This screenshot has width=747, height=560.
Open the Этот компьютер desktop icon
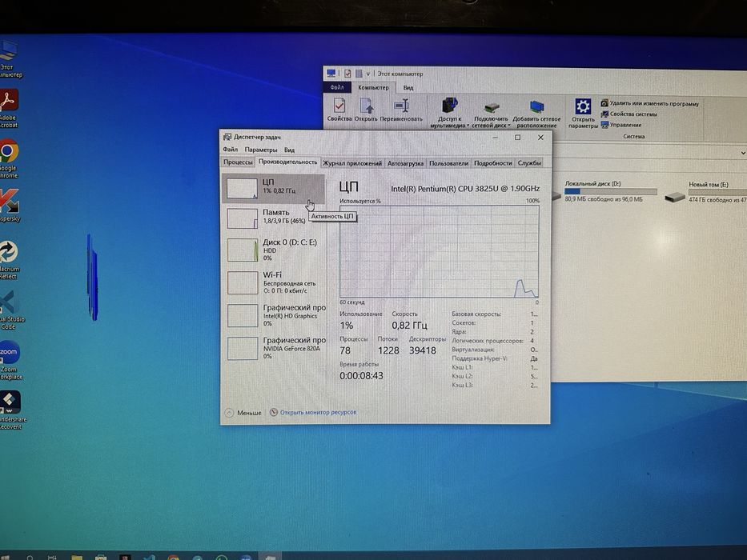[x=10, y=59]
